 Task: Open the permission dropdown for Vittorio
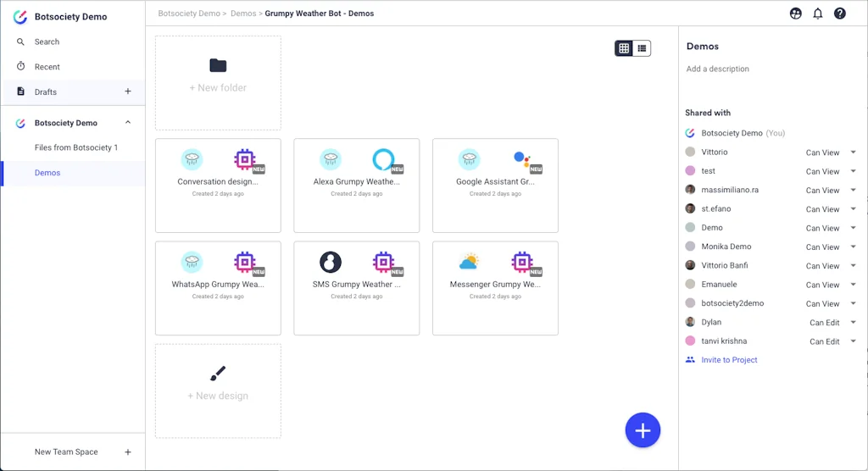pos(853,152)
